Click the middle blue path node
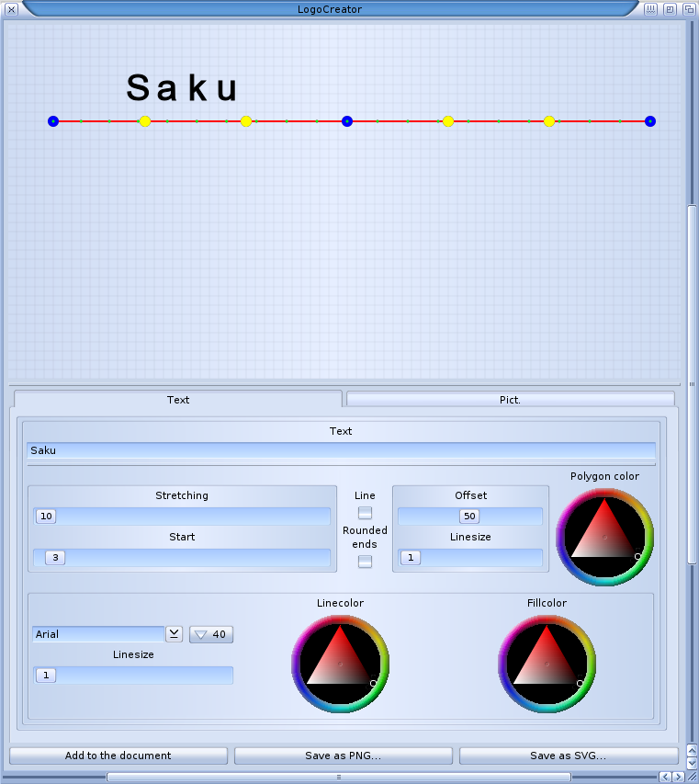This screenshot has height=784, width=699. coord(347,121)
